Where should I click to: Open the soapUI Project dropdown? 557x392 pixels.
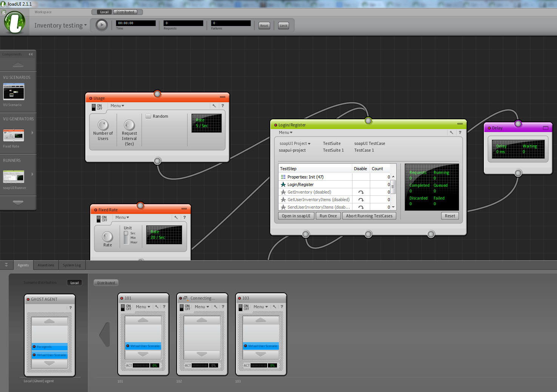(295, 144)
